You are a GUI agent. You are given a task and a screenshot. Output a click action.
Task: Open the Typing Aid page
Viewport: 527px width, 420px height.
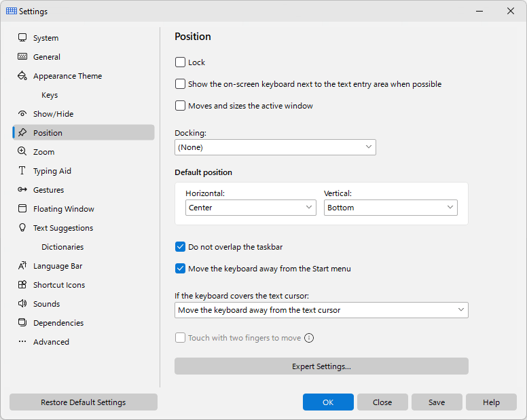pyautogui.click(x=84, y=171)
